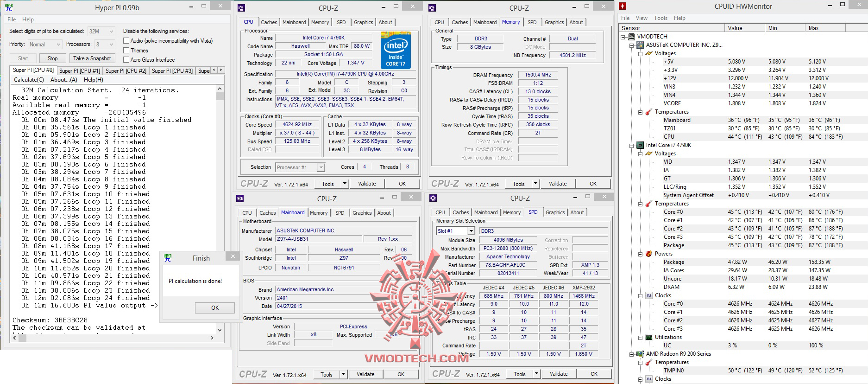Click OK in the Finish dialog
This screenshot has width=868, height=384.
coord(214,308)
